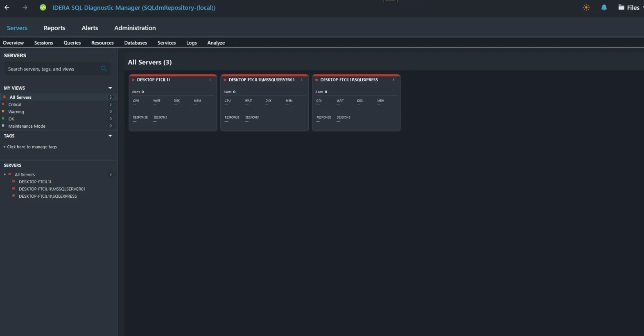The height and width of the screenshot is (336, 644).
Task: Select DESKTOP-FTCIL1I\SQLEXPRESS in the servers tree
Action: [x=47, y=196]
